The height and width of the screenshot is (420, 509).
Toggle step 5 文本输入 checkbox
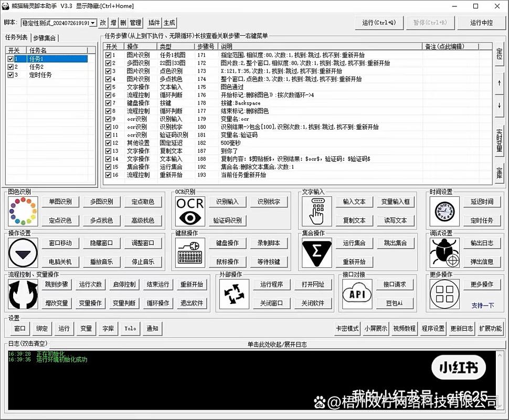(x=108, y=87)
